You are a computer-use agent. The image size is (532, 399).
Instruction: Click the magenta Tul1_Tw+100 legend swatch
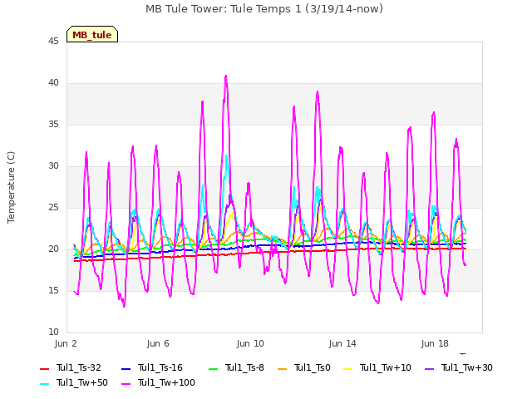tap(126, 384)
